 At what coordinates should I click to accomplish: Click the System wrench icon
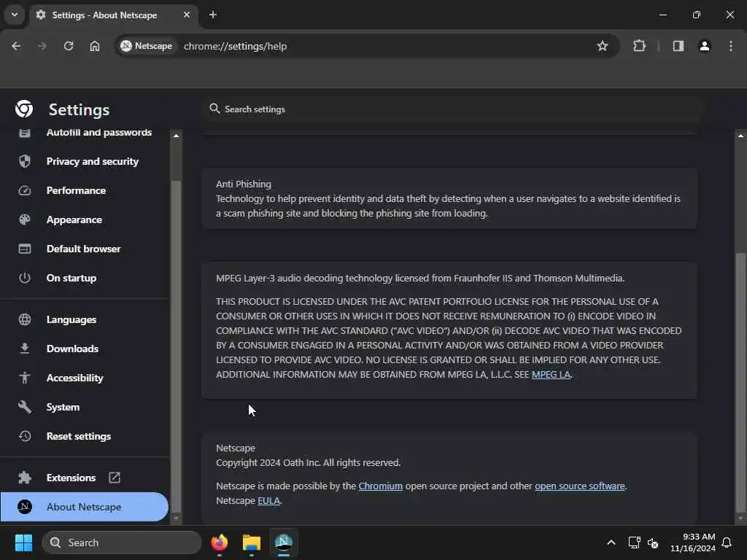point(25,407)
